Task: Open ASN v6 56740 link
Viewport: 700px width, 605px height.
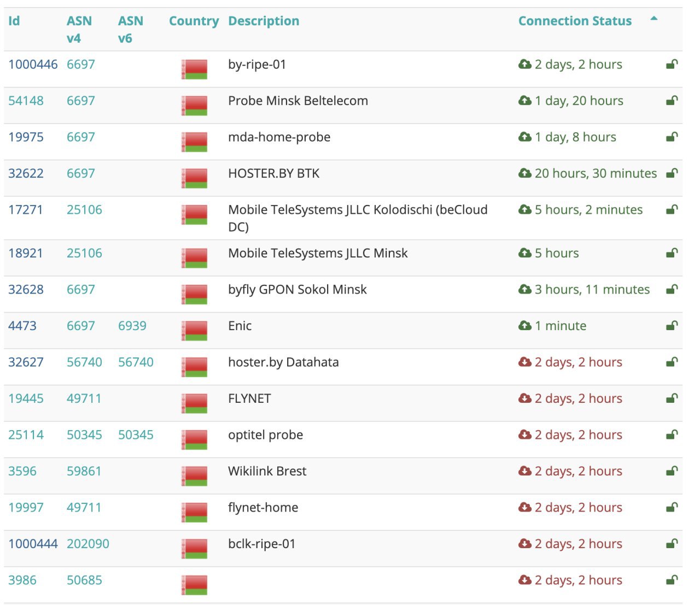Action: 136,362
